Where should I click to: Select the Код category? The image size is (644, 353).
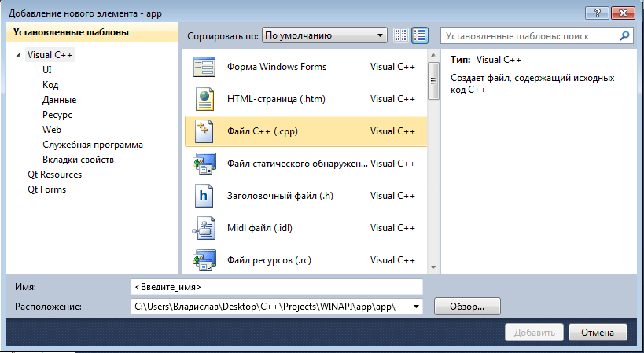pyautogui.click(x=50, y=85)
